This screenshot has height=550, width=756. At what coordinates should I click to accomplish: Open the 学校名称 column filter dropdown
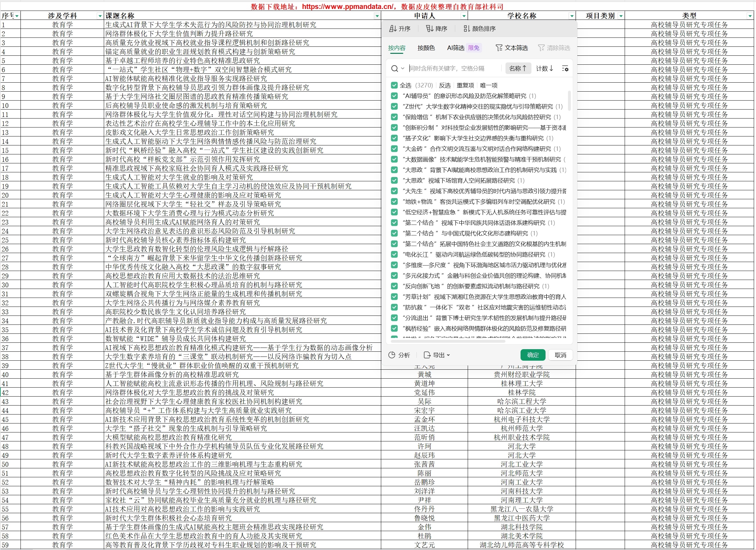pyautogui.click(x=572, y=16)
